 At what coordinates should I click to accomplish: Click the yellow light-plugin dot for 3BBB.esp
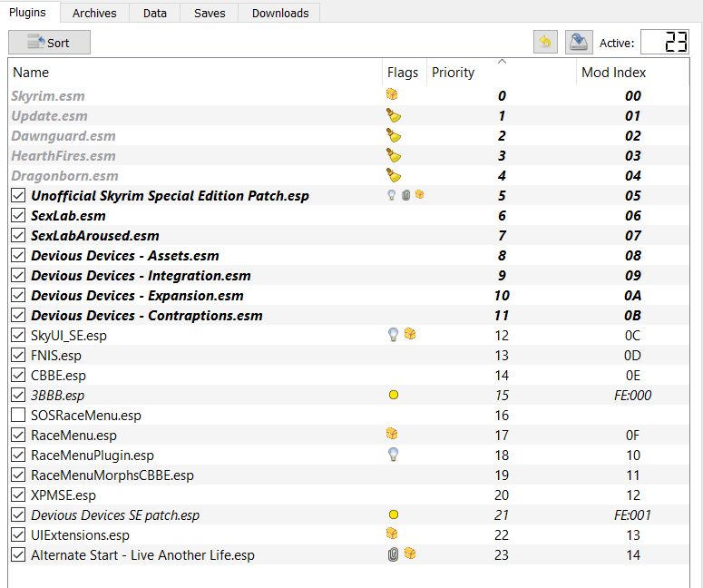pyautogui.click(x=394, y=395)
